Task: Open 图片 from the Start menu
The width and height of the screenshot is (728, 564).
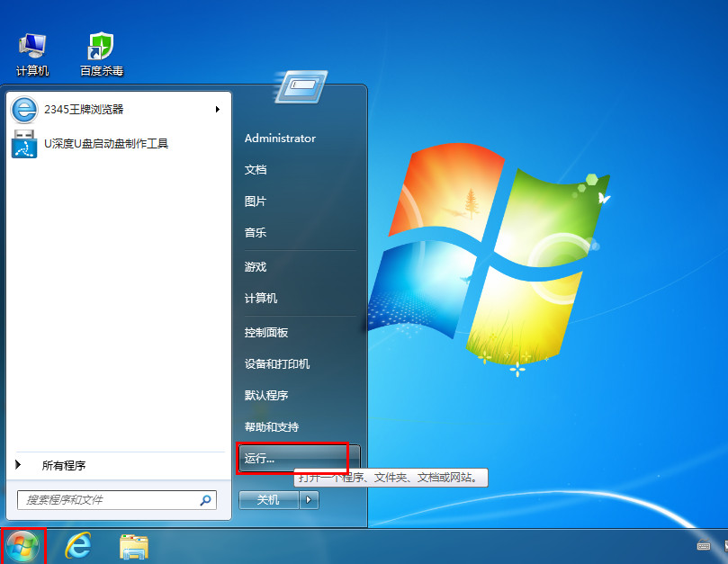Action: click(x=256, y=201)
